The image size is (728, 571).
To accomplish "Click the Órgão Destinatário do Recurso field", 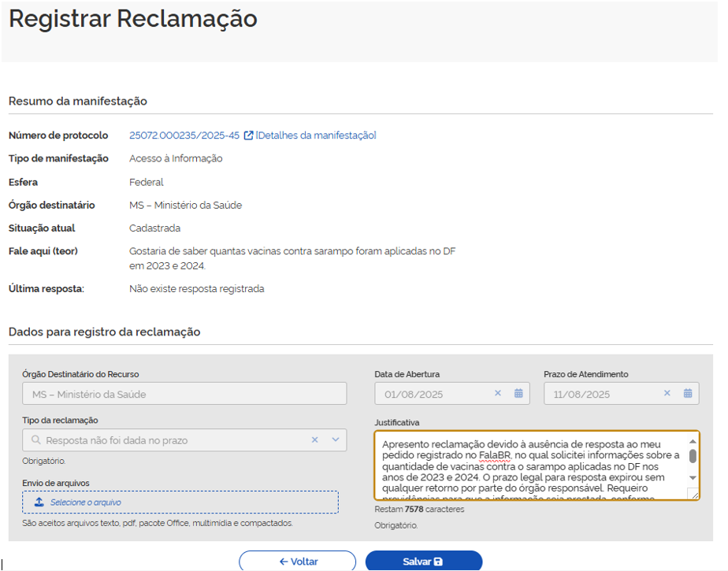I will pyautogui.click(x=184, y=394).
